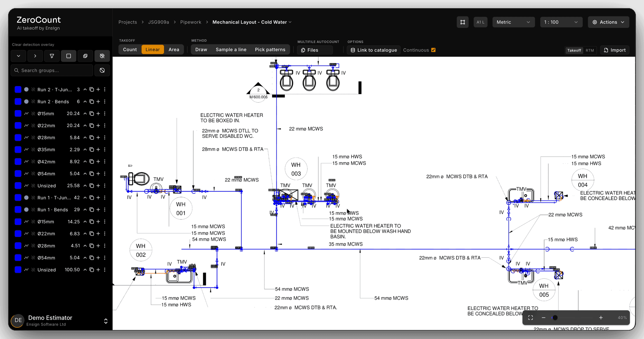Click the unlink icon on Run 1 · Bends
This screenshot has height=339, width=644.
33,210
